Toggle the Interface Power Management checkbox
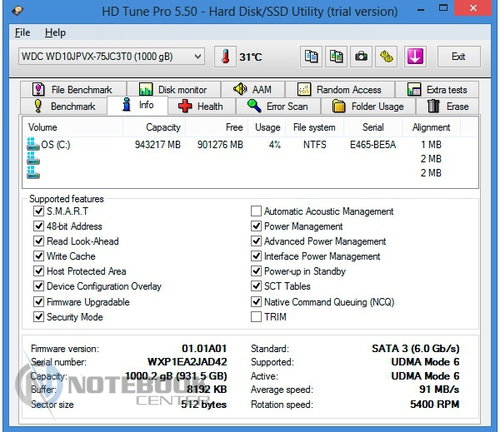 point(256,256)
